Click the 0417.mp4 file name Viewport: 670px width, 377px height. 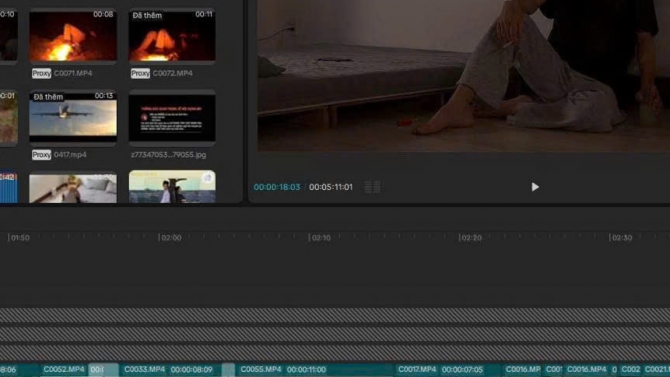tap(70, 155)
